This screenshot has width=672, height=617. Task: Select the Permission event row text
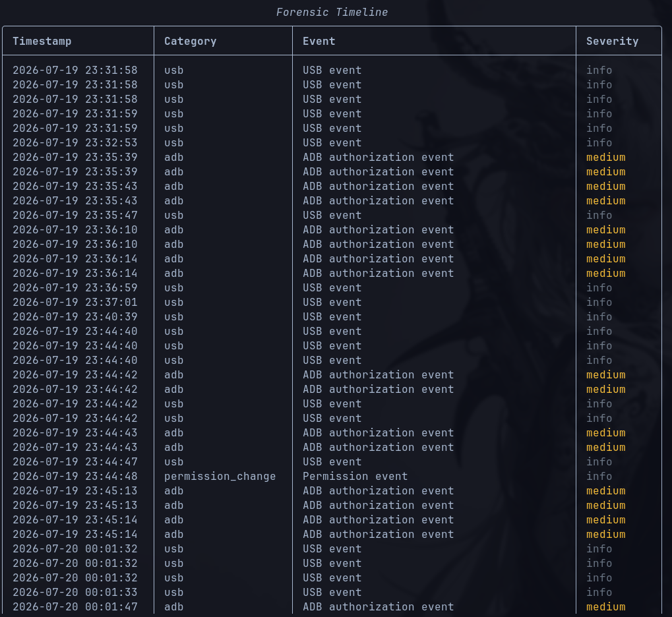coord(355,476)
